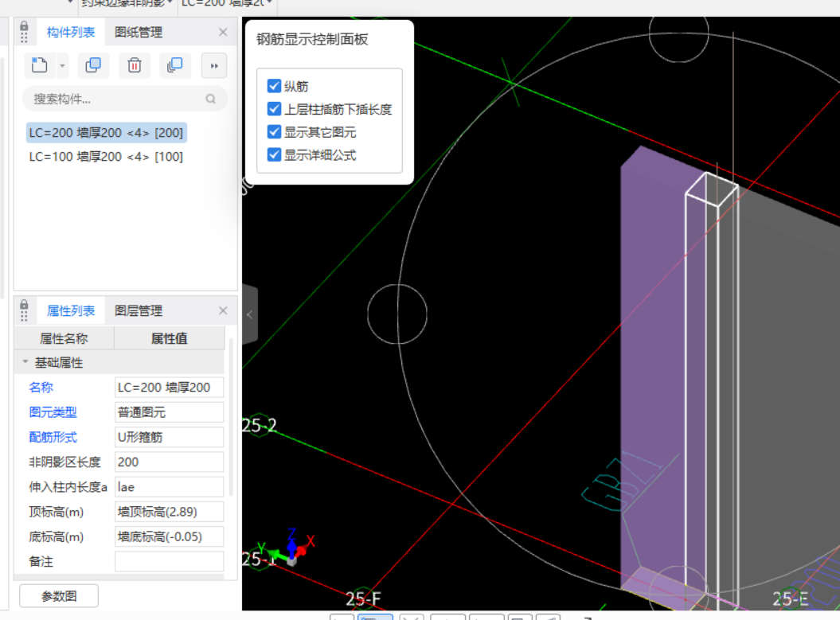Select the white wireframe column element

(713, 391)
